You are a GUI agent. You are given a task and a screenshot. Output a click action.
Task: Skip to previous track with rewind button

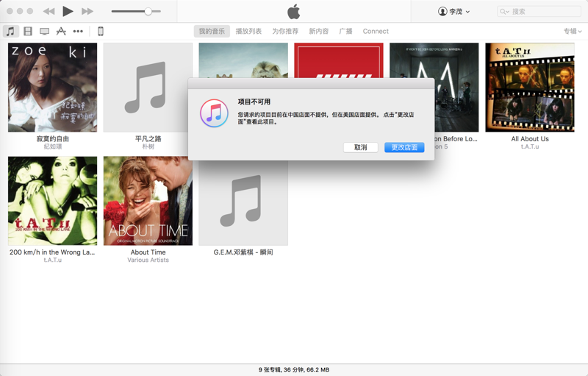click(x=49, y=11)
